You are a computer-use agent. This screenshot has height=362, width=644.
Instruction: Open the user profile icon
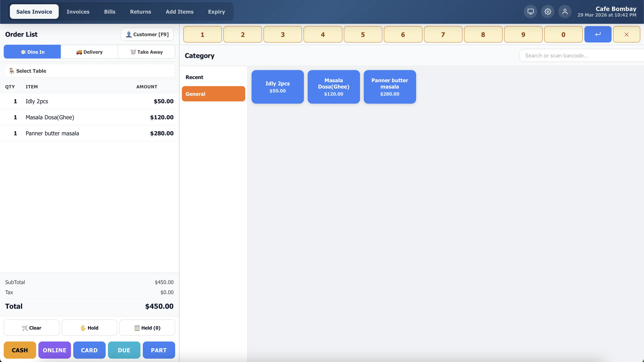click(565, 11)
